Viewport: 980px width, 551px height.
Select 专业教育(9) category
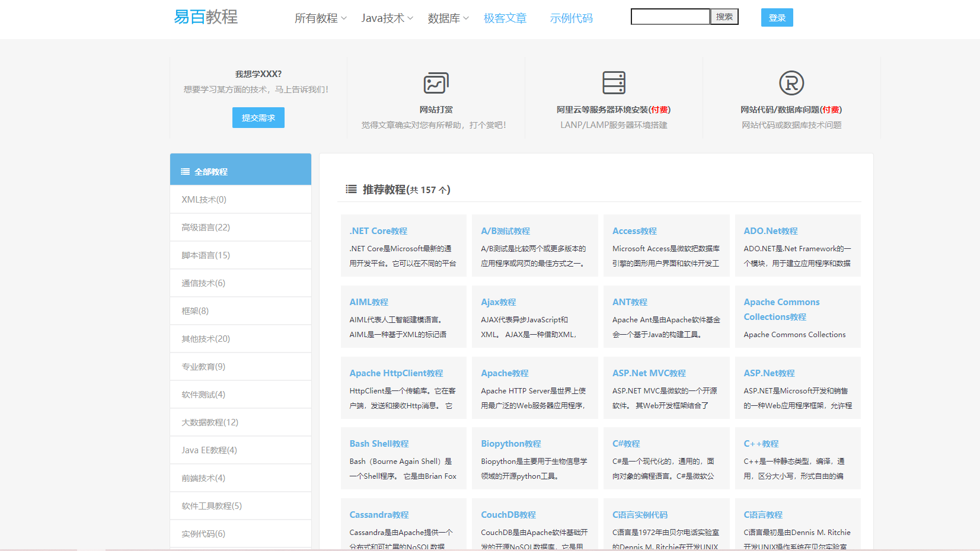[x=241, y=367]
